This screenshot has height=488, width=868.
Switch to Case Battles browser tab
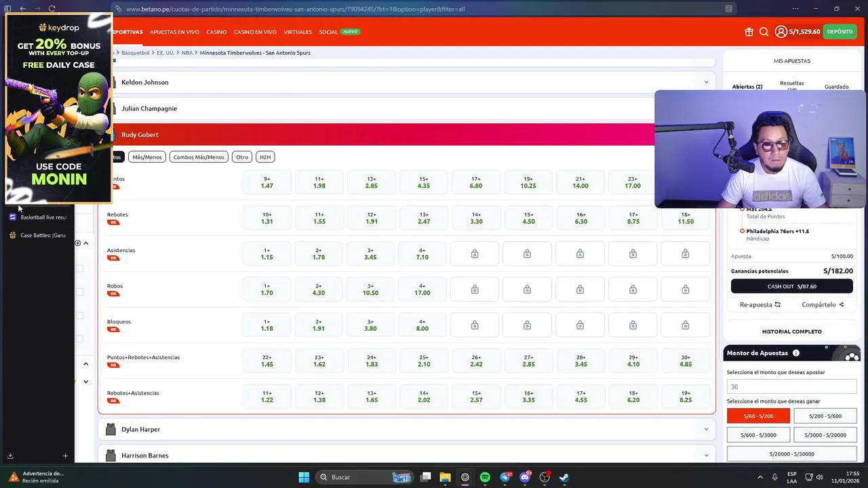point(38,235)
